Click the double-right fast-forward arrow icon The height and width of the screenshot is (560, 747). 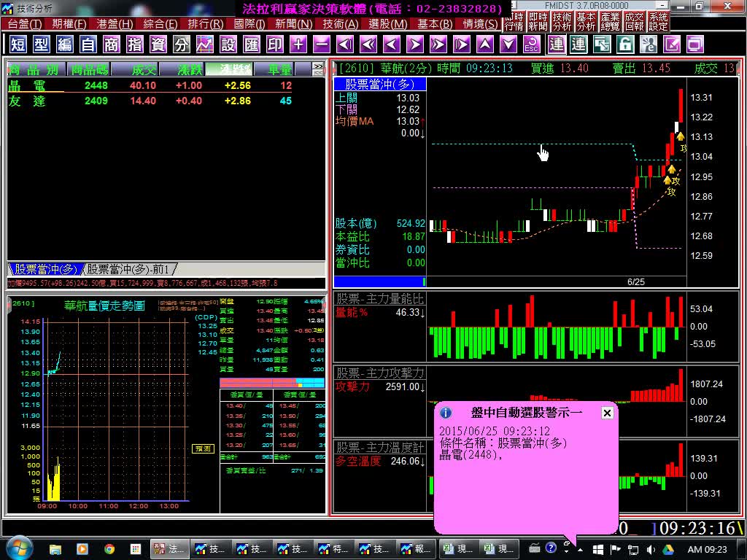click(x=438, y=44)
